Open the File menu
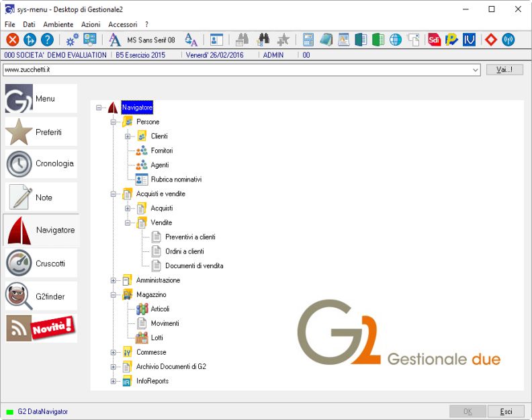This screenshot has width=532, height=420. pyautogui.click(x=10, y=24)
